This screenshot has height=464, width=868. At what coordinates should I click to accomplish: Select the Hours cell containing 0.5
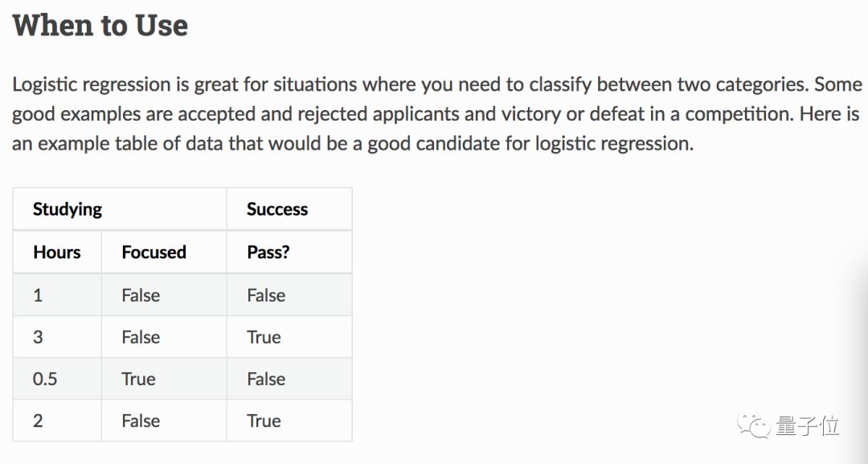click(45, 379)
